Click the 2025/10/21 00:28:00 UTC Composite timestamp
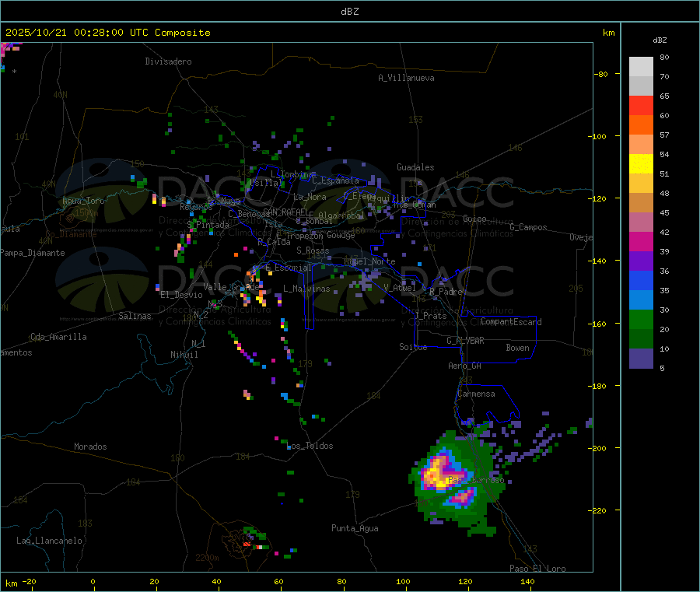700x592 pixels. point(107,33)
